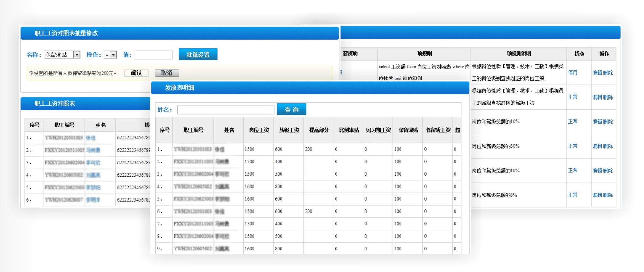Open employee 李梦阳 in 职工工资对照表
This screenshot has width=644, height=272.
(93, 188)
